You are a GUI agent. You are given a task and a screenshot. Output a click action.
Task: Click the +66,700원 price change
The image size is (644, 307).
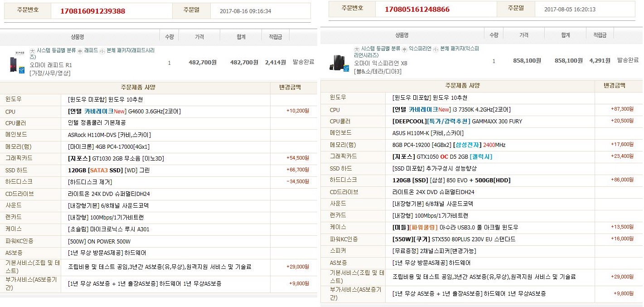point(298,170)
